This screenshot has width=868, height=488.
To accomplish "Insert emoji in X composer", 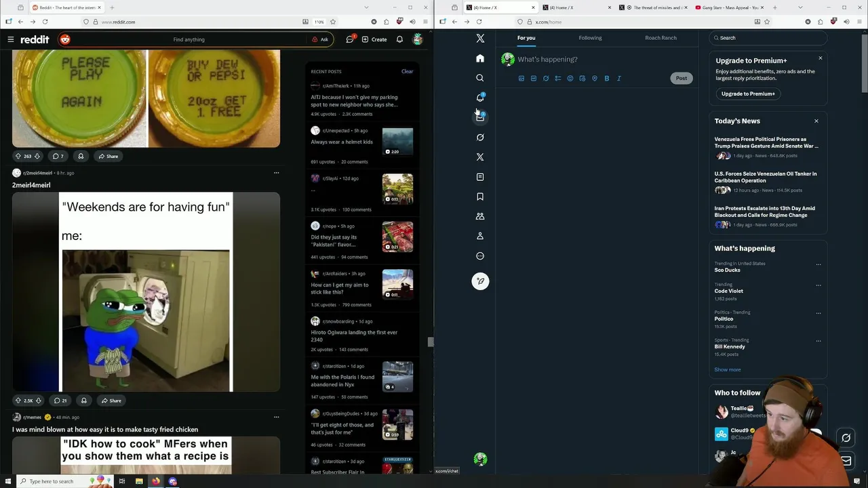I will click(570, 79).
